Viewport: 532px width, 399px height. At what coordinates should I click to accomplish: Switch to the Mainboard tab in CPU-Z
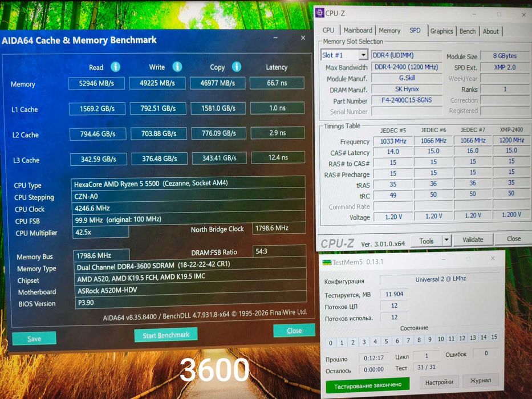358,30
